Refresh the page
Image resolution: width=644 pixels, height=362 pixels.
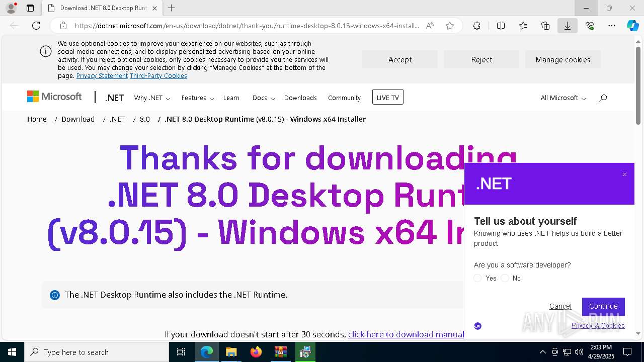[36, 26]
